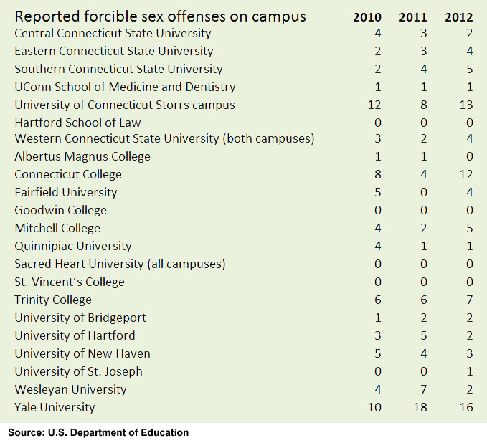
Task: Click the Source: U.S. Department of Education text
Action: (98, 432)
